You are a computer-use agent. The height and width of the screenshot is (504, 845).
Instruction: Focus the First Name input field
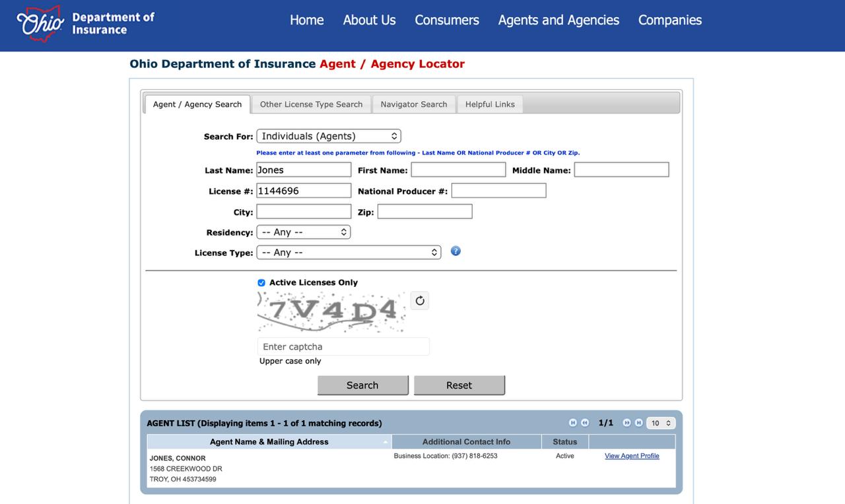coord(458,170)
